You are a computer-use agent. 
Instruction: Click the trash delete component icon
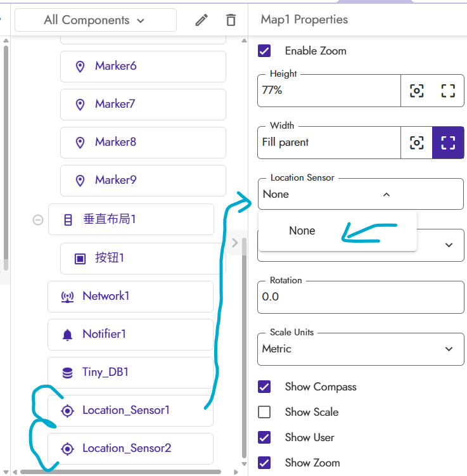tap(231, 20)
